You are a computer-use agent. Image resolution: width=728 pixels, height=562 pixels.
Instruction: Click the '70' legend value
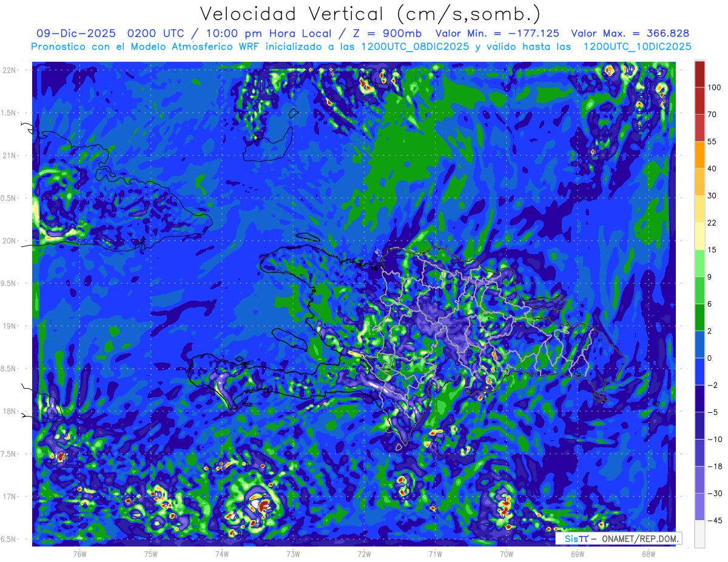[x=712, y=114]
